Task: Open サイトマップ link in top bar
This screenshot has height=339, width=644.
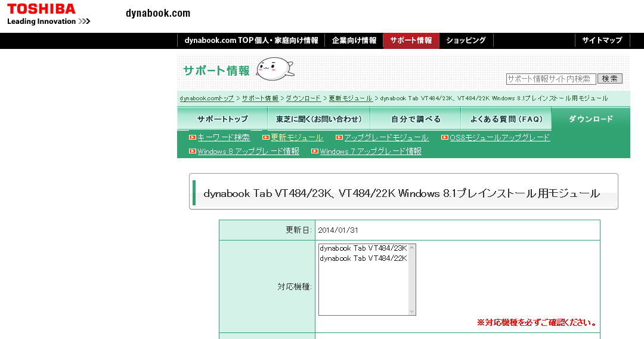Action: [602, 41]
